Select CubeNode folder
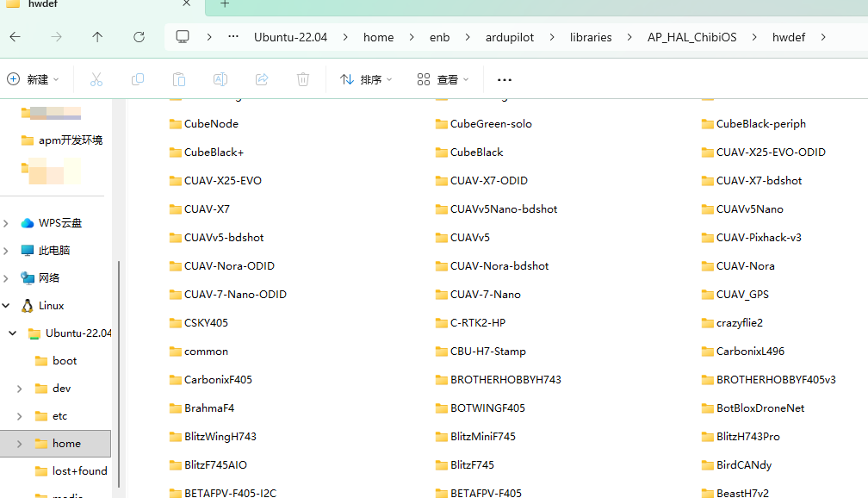 (204, 124)
